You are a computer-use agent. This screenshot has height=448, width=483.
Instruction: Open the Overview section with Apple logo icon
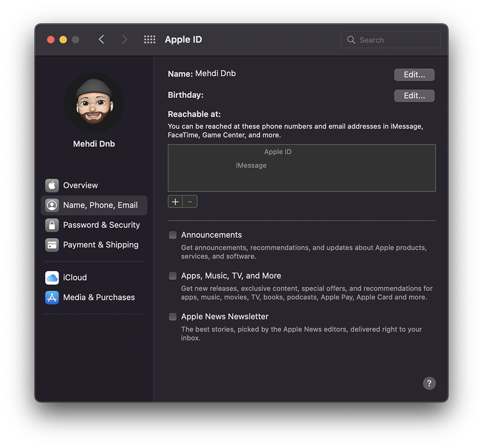(x=52, y=185)
